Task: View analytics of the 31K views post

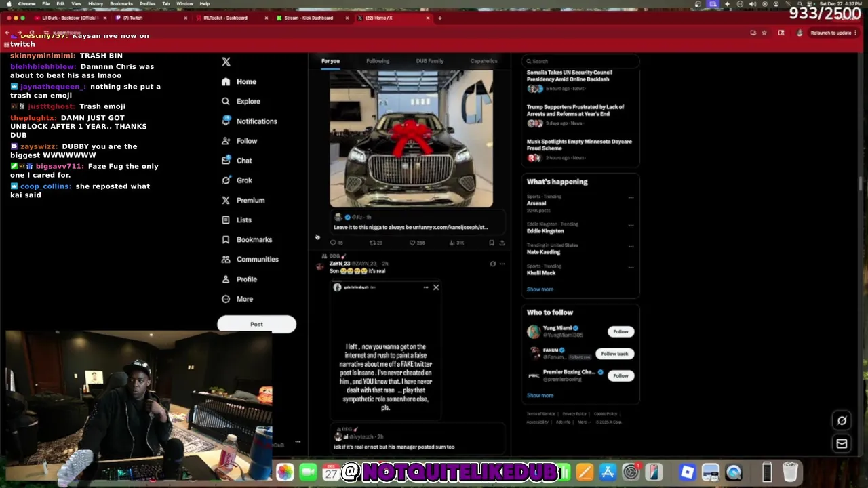Action: [456, 242]
